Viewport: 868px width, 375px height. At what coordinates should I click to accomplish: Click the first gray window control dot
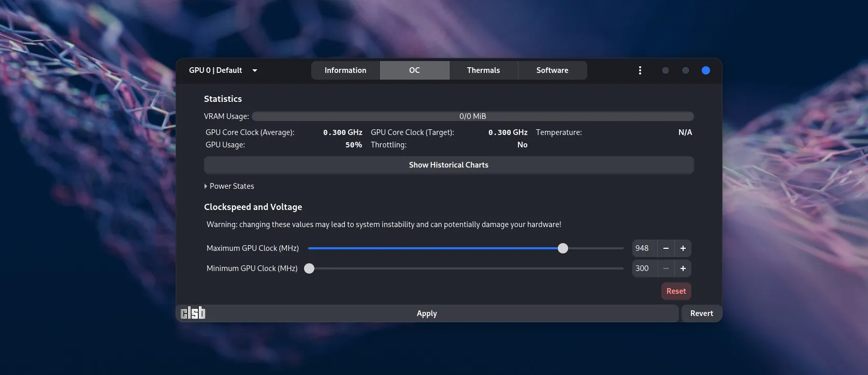pos(666,70)
